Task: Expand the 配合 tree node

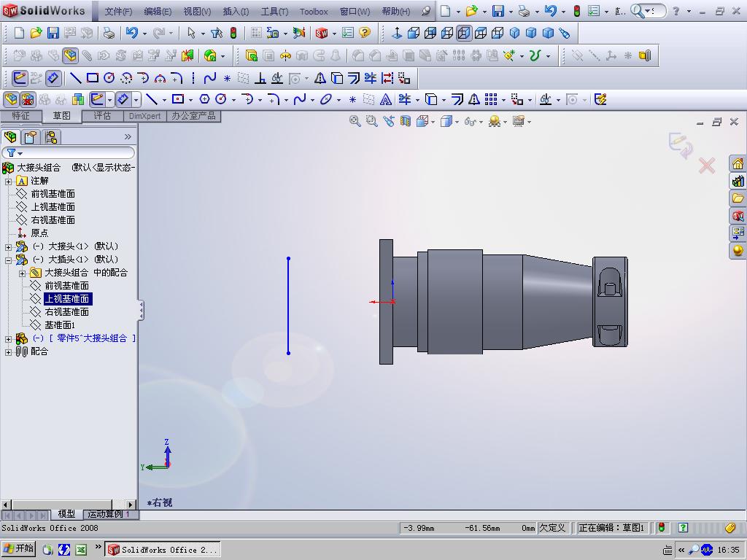Action: tap(9, 352)
